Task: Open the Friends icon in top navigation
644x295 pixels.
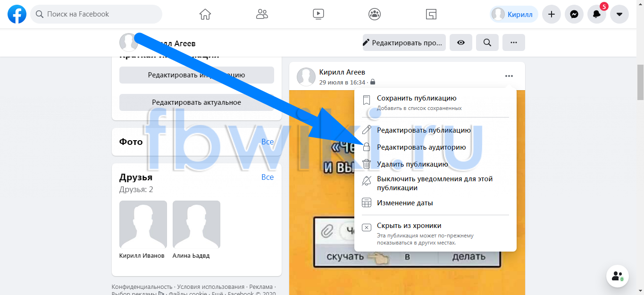Action: tap(262, 14)
